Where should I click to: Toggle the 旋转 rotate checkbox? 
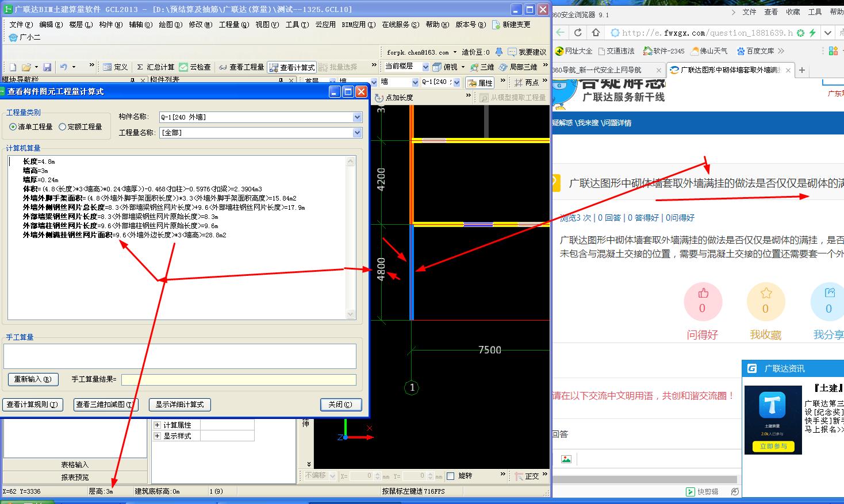pyautogui.click(x=451, y=476)
